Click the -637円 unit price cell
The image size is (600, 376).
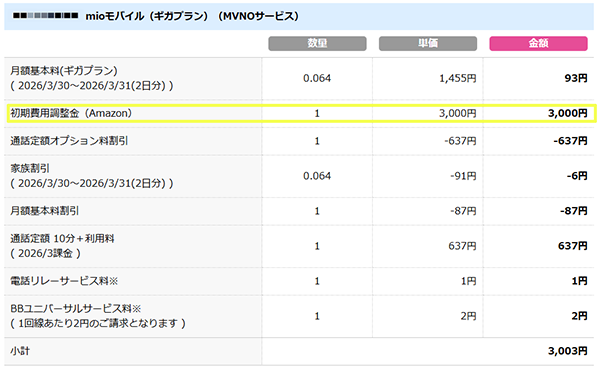pyautogui.click(x=460, y=141)
